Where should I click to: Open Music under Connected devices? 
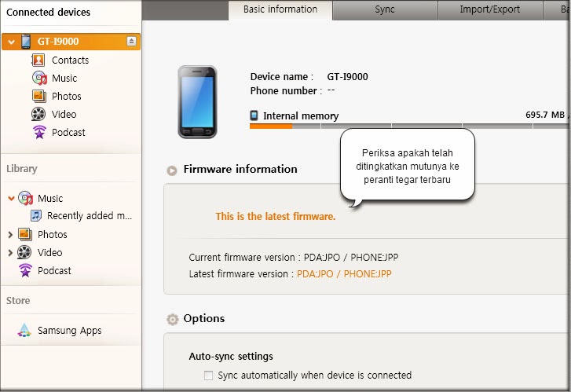pyautogui.click(x=64, y=78)
